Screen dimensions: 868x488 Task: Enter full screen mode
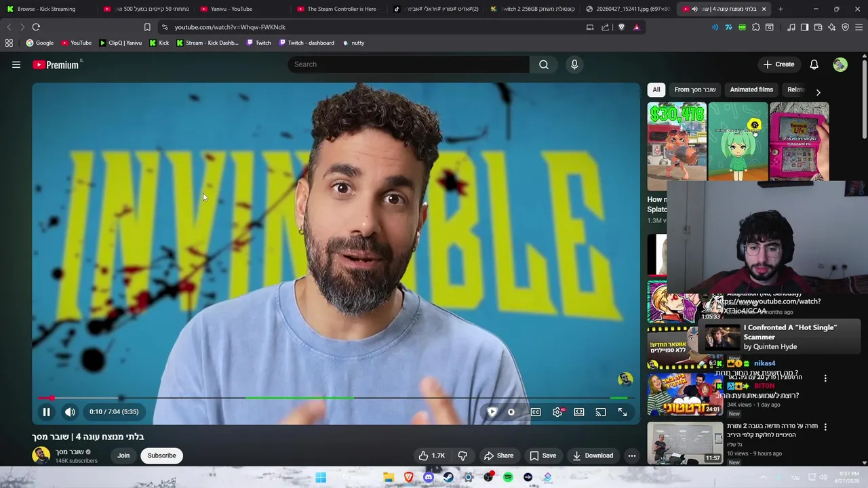click(623, 411)
